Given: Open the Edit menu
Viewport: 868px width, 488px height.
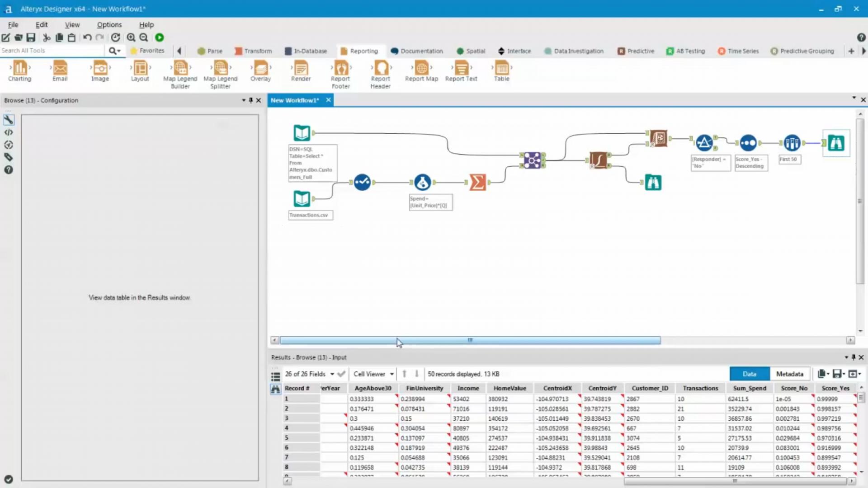Looking at the screenshot, I should (x=41, y=25).
